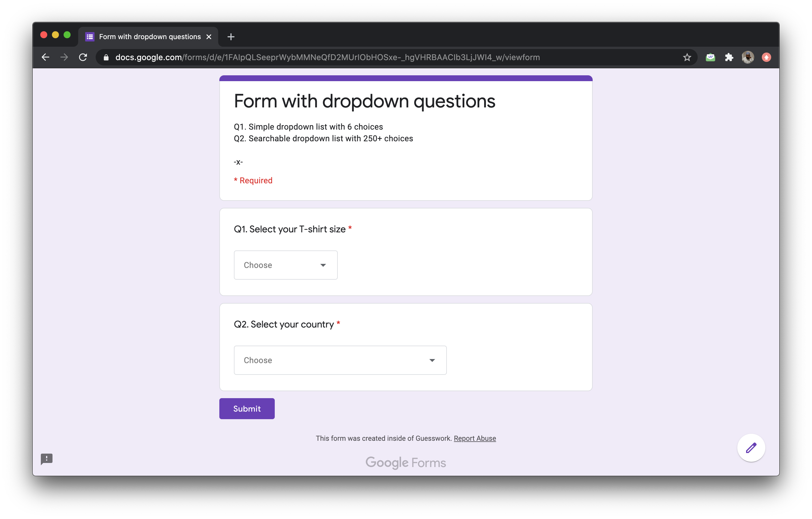Click the macOS red close button
Image resolution: width=812 pixels, height=519 pixels.
pos(44,36)
